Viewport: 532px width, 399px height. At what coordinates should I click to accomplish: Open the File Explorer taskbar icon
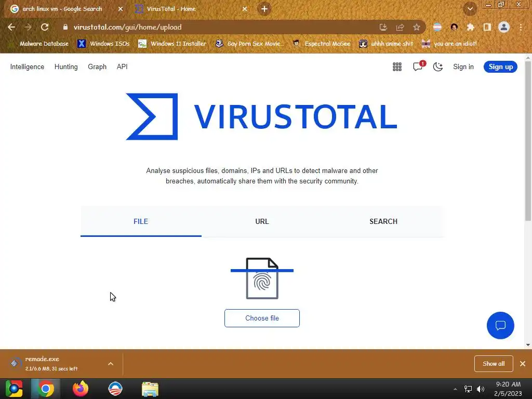tap(150, 389)
